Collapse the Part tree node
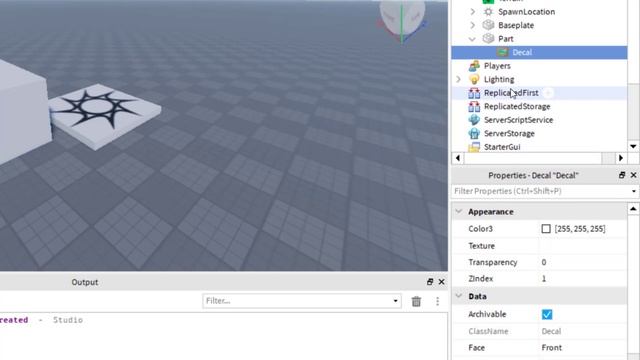This screenshot has width=640, height=360. pos(473,39)
